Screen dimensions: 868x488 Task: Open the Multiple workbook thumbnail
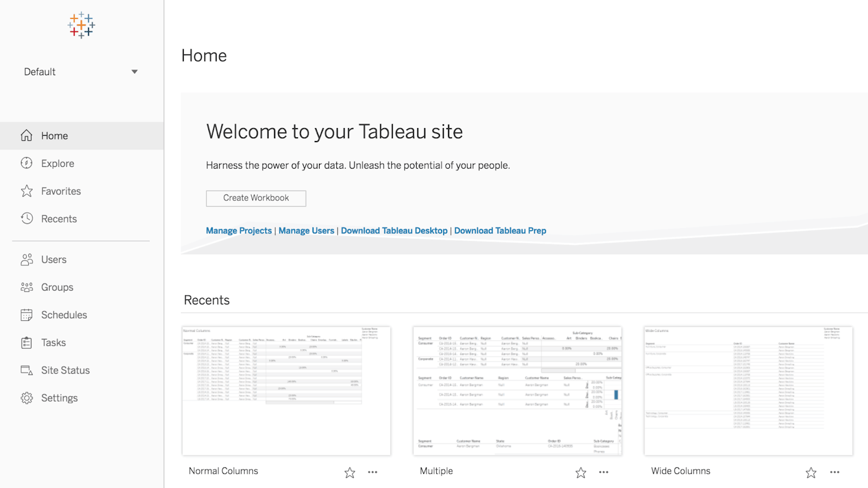[518, 391]
